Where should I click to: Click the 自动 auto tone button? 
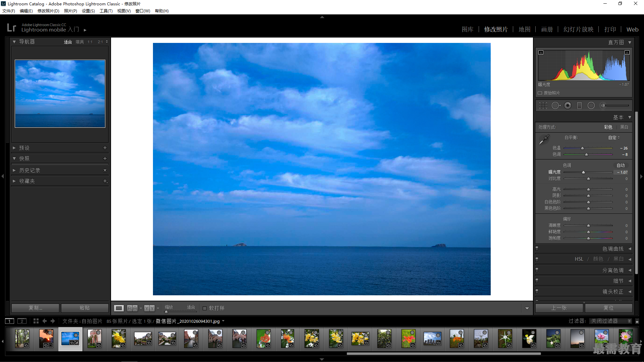tap(621, 165)
